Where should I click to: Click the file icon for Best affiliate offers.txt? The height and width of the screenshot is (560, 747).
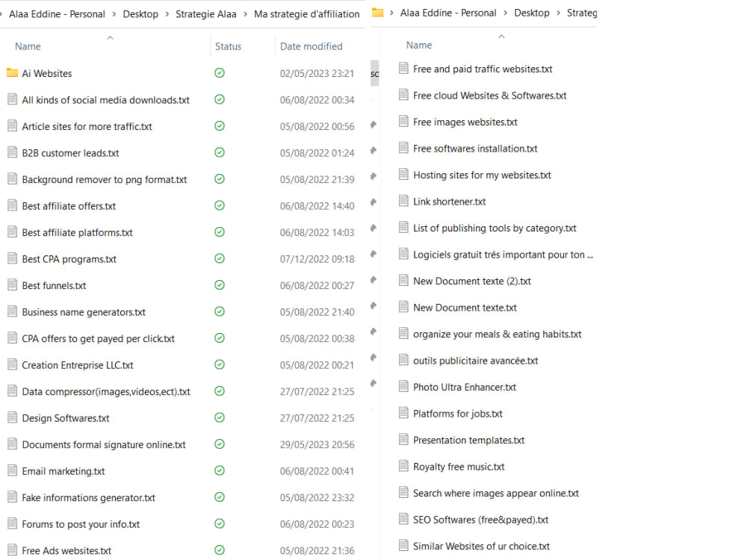[12, 205]
